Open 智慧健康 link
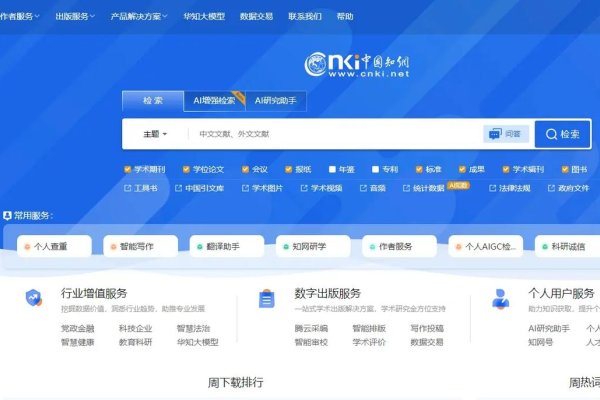Viewport: 600px width, 400px height. pos(78,342)
